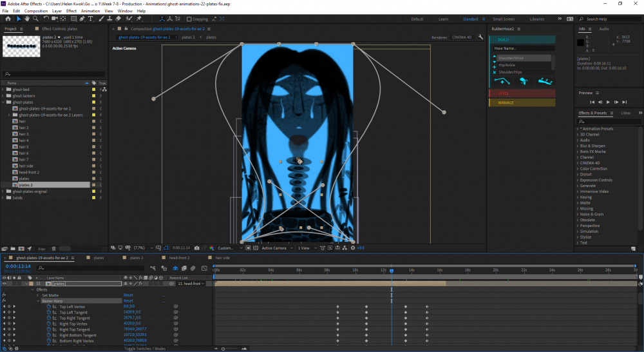This screenshot has height=352, width=644.
Task: Click the new folder icon in Project panel
Action: 13,249
